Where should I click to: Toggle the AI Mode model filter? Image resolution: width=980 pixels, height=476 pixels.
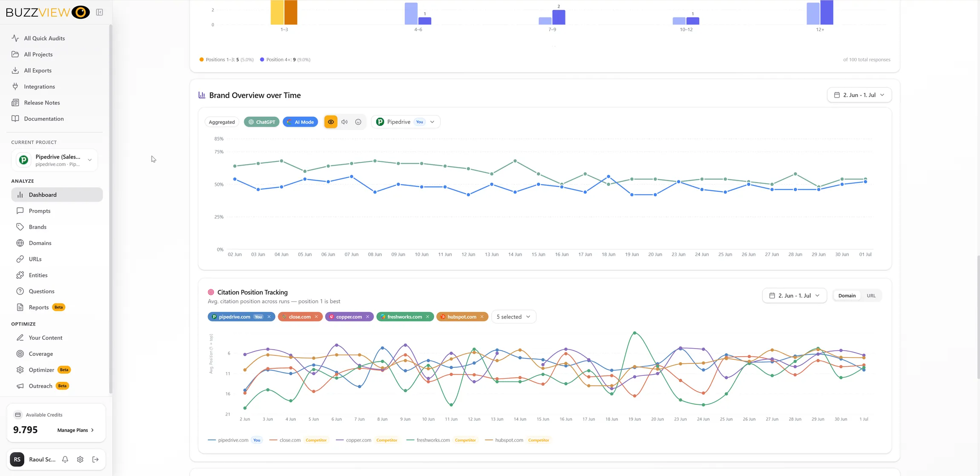[x=300, y=122]
